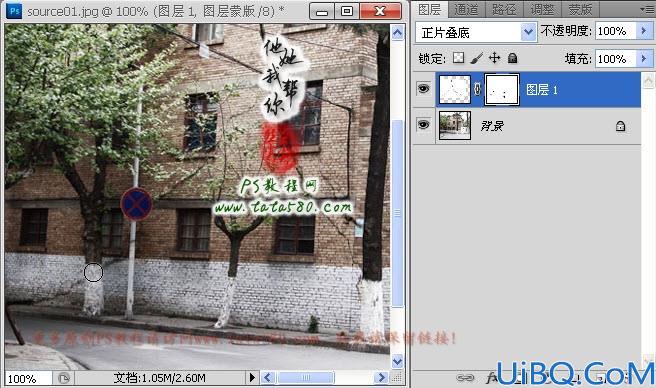Click the Photoshop Ps icon in document title bar
Viewport: 656px width, 388px height.
click(x=14, y=10)
